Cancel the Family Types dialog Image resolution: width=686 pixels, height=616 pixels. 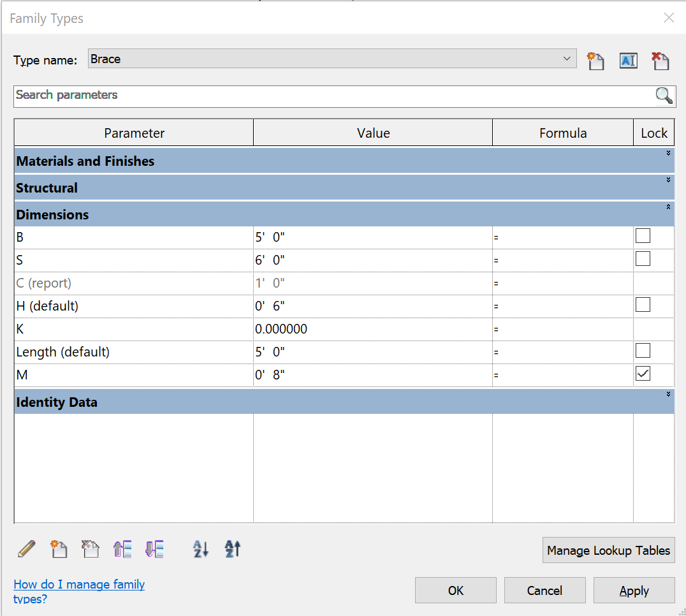coord(544,590)
